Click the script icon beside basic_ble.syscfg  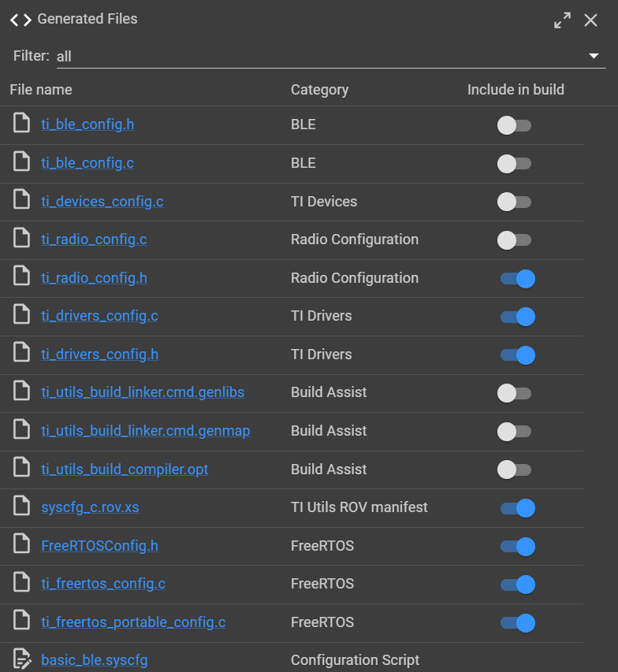21,659
